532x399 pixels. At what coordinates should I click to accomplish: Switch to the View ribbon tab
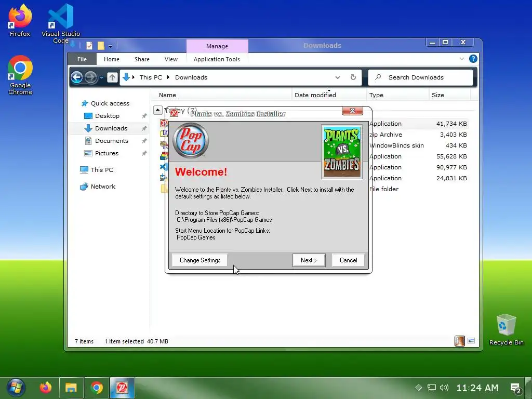(171, 59)
